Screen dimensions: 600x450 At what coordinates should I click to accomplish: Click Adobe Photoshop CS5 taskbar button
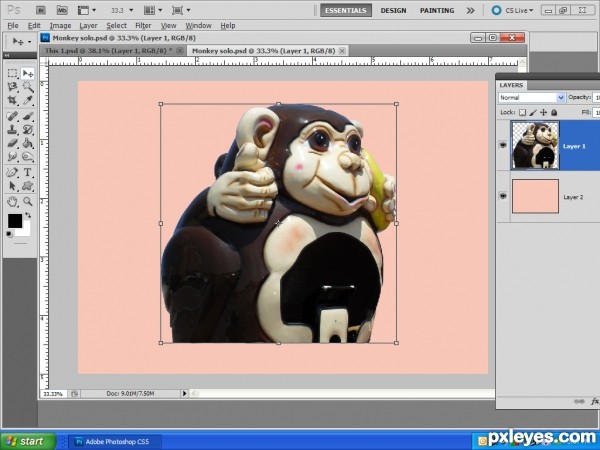tap(115, 442)
